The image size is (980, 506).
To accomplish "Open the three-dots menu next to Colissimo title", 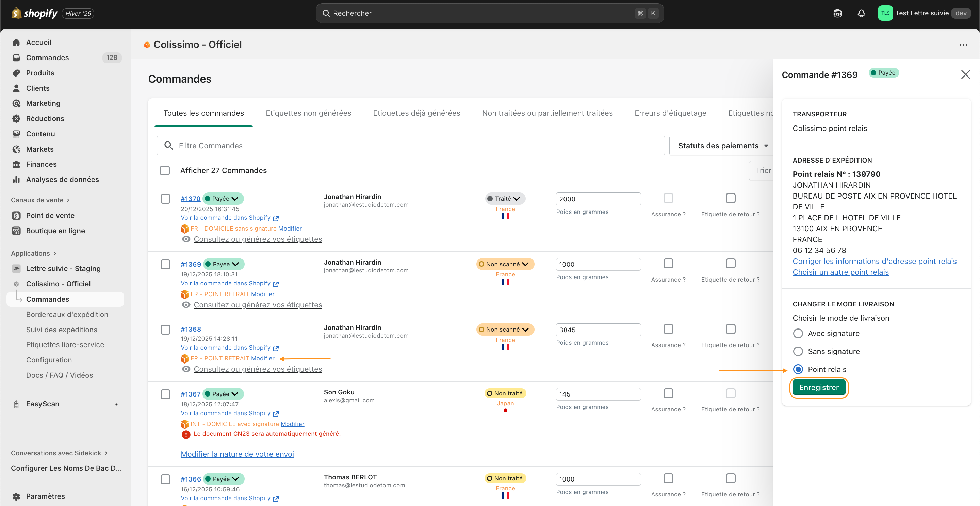I will pos(963,45).
